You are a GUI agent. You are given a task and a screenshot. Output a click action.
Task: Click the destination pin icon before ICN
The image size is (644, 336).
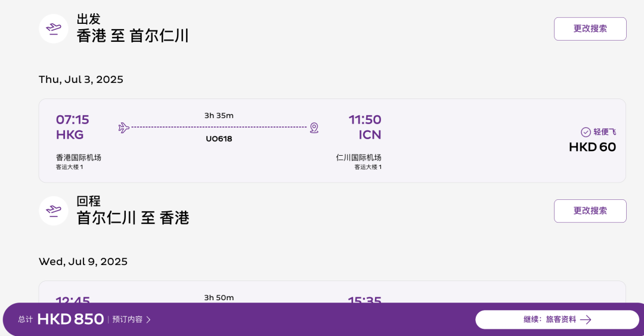pos(314,128)
